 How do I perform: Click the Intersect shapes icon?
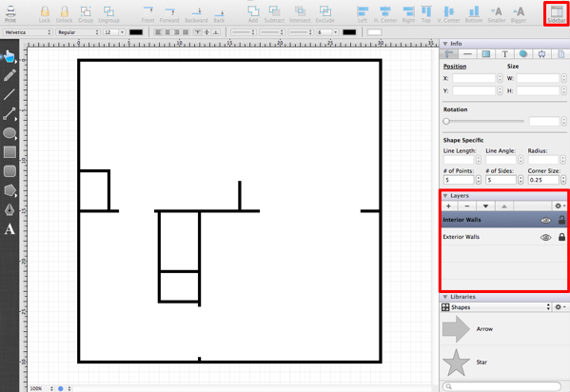click(x=300, y=14)
